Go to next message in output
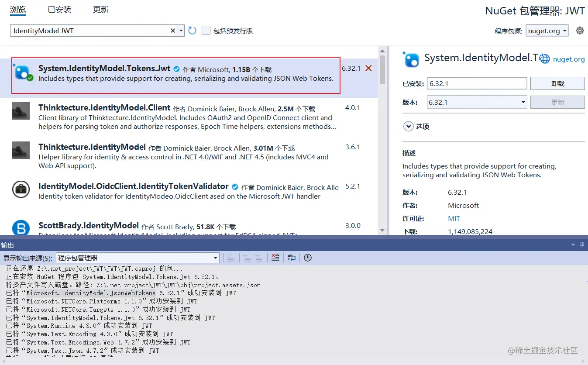The image size is (588, 365). coord(258,258)
